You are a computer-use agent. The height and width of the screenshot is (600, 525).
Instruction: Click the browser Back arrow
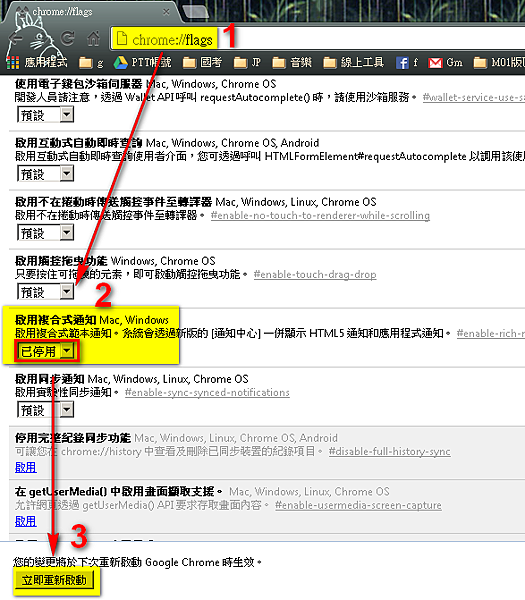click(x=16, y=38)
